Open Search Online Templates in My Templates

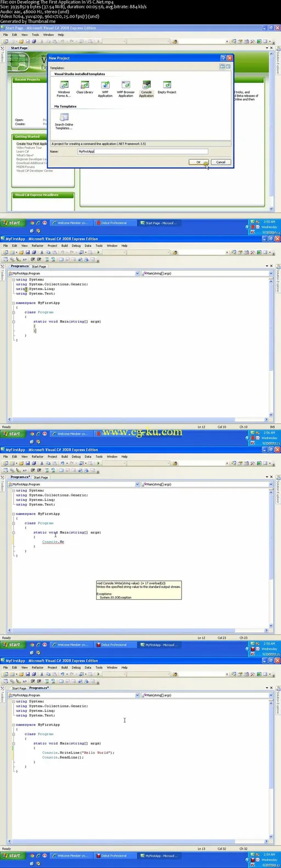point(64,121)
